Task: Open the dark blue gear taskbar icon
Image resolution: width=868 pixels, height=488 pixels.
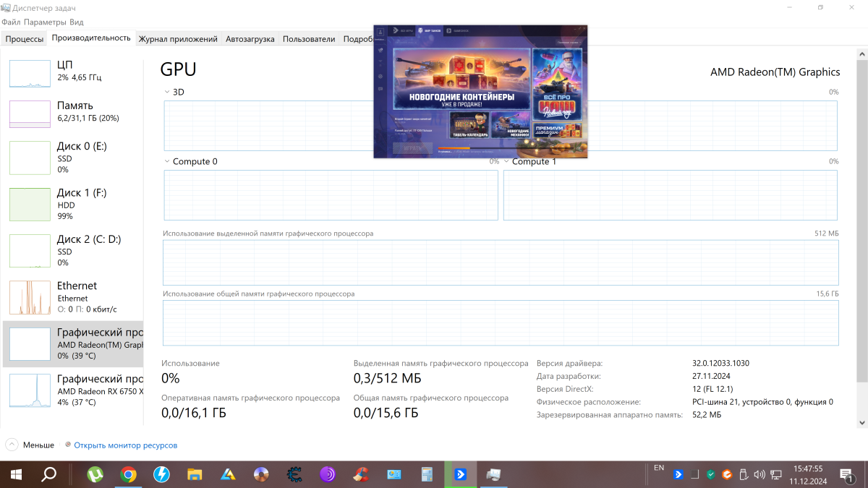Action: click(294, 475)
